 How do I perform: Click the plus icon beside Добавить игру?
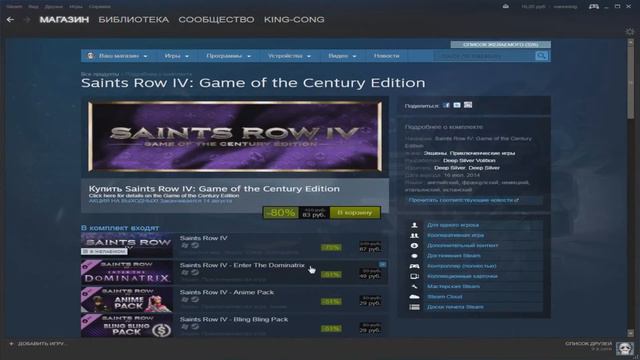[11, 344]
